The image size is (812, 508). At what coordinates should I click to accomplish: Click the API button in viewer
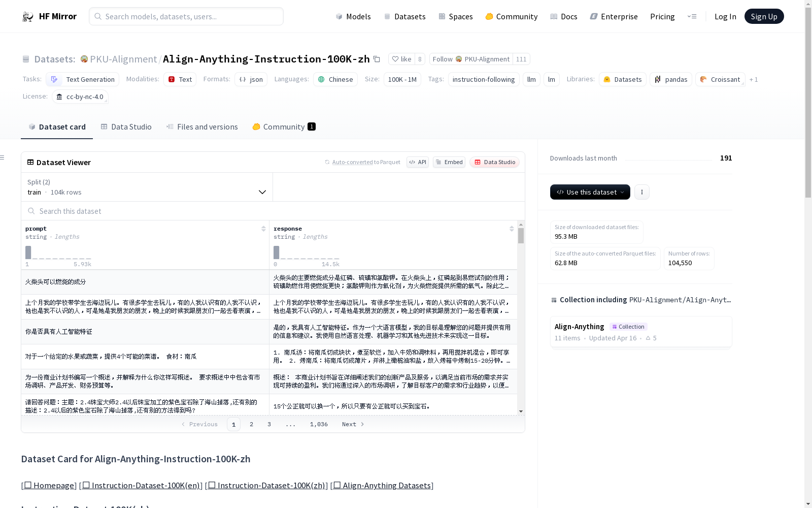(418, 162)
